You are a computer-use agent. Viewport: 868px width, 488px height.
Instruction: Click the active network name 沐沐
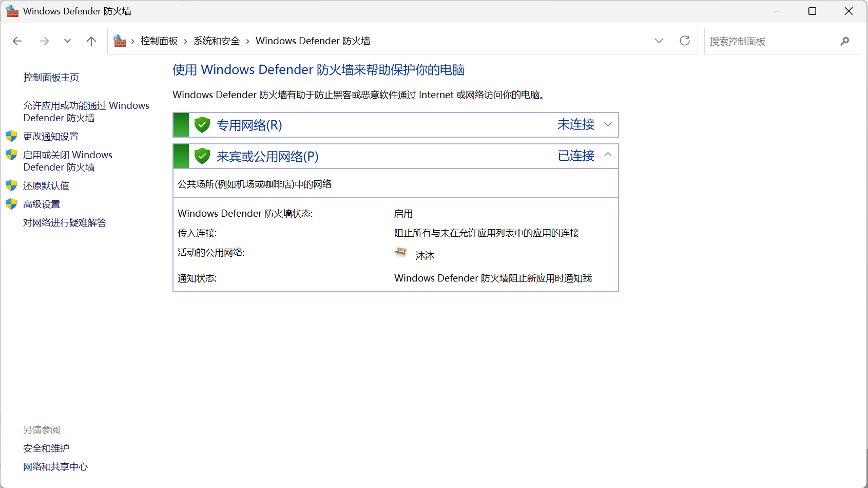[x=425, y=256]
